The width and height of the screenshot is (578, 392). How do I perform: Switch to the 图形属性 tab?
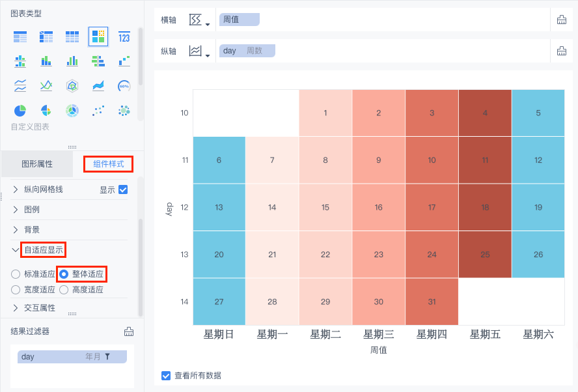(x=37, y=164)
